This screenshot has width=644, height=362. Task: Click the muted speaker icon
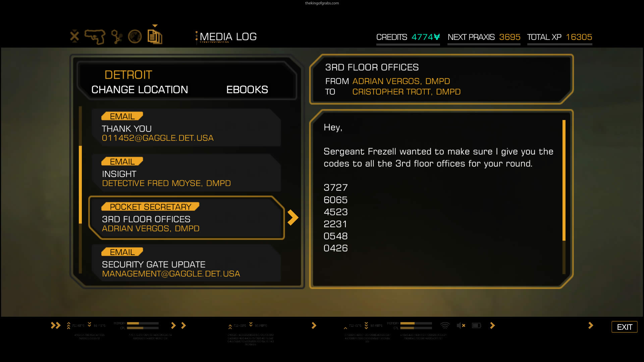point(461,325)
